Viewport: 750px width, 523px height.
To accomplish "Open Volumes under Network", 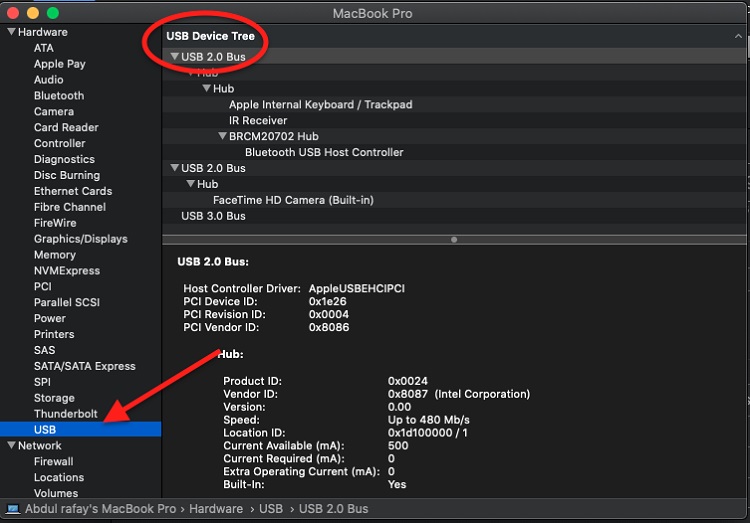I will pos(56,493).
